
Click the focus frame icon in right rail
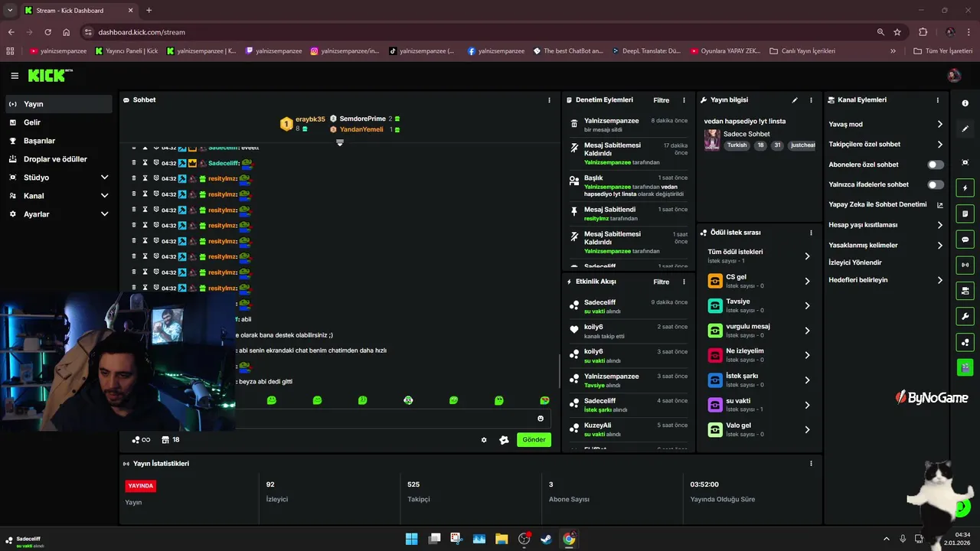point(965,162)
